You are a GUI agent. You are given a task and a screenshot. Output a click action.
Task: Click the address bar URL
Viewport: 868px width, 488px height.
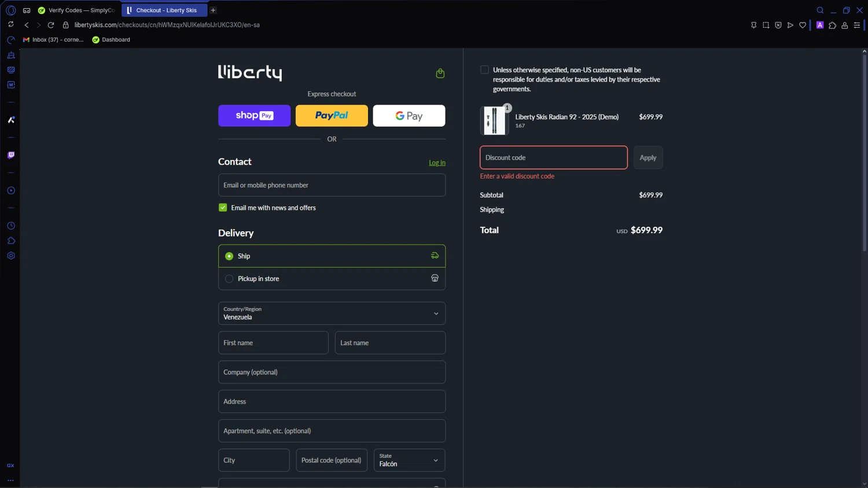coord(167,25)
